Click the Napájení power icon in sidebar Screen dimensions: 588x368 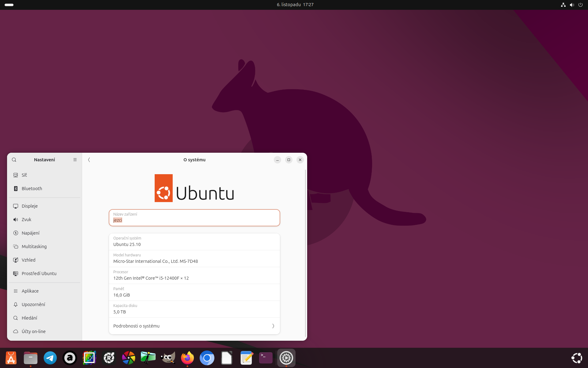(x=16, y=233)
